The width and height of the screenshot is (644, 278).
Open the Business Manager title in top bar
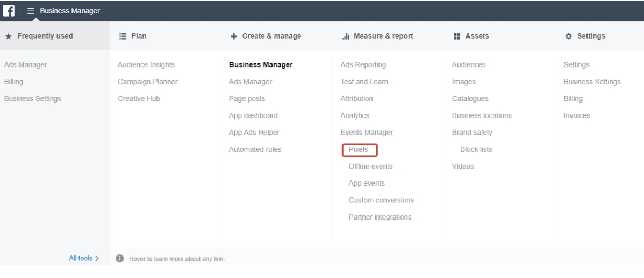pos(70,11)
